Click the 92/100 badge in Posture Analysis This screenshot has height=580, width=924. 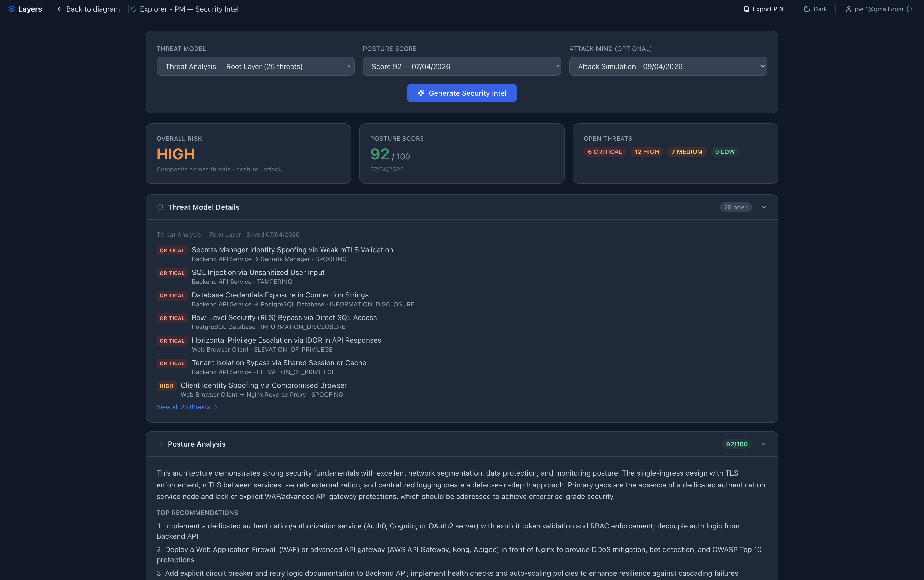point(736,444)
